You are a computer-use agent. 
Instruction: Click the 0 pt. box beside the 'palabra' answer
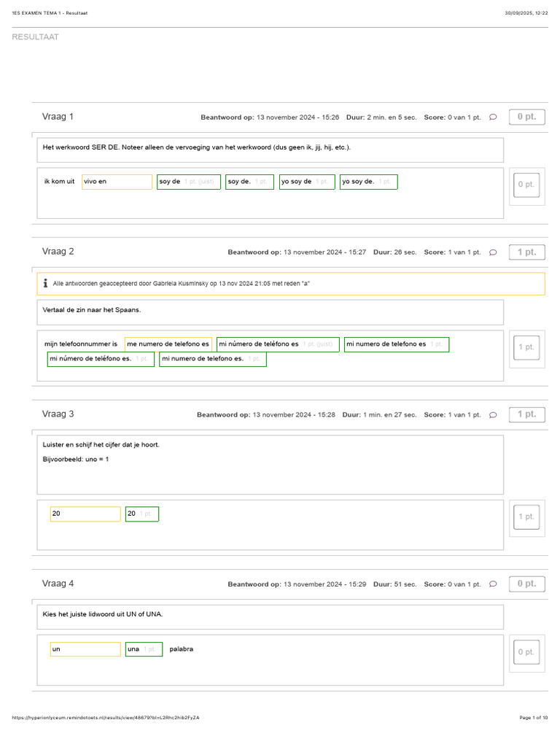click(x=526, y=652)
